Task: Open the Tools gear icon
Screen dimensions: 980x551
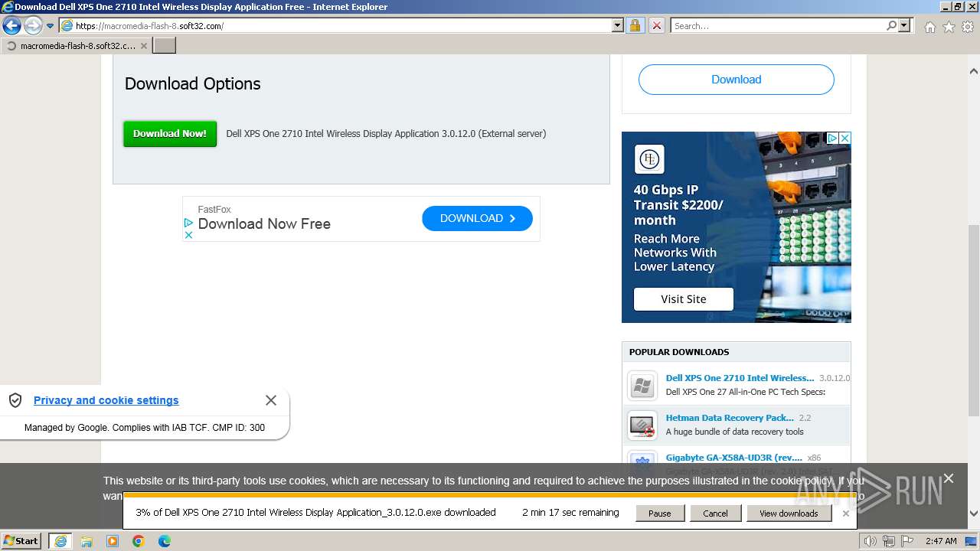Action: [x=968, y=27]
